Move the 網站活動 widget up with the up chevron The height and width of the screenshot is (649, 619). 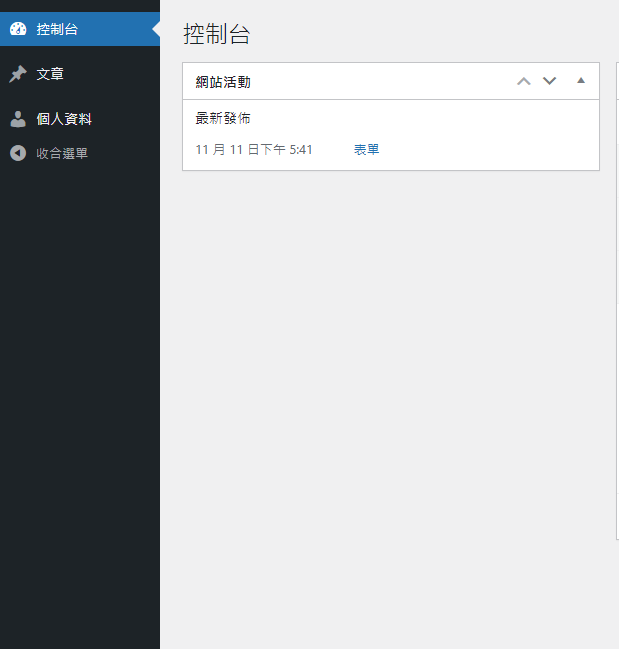[x=523, y=81]
